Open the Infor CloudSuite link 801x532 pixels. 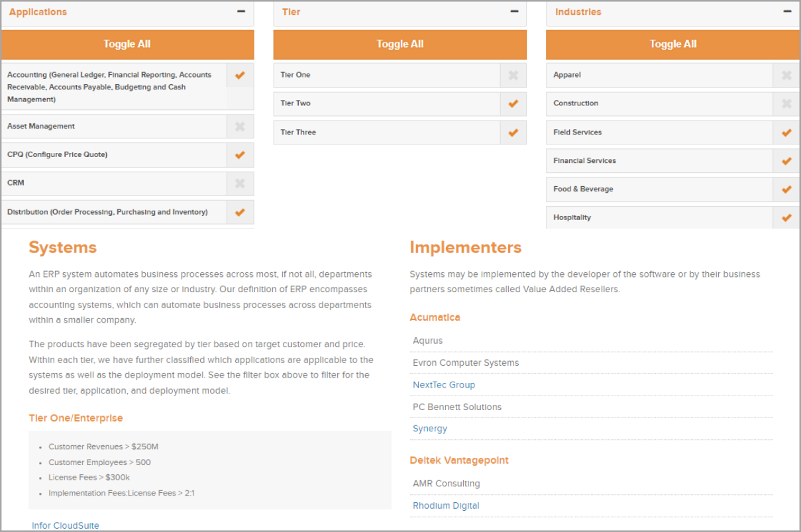(x=65, y=525)
